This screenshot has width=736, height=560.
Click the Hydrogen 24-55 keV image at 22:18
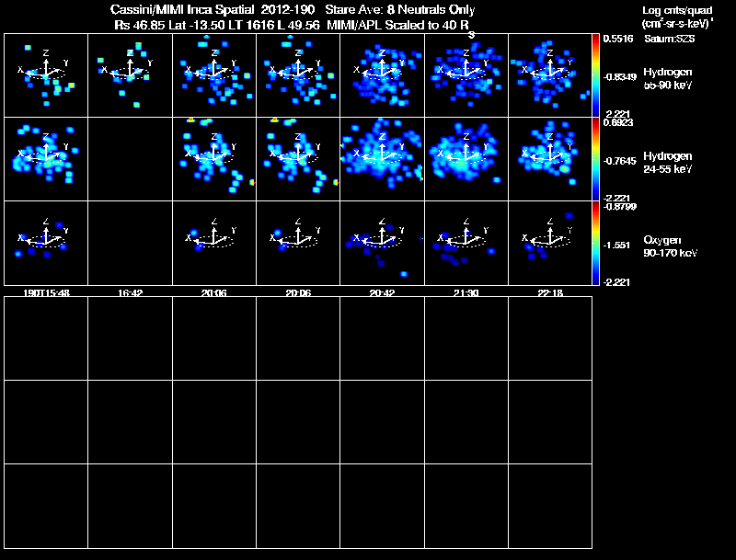[550, 159]
